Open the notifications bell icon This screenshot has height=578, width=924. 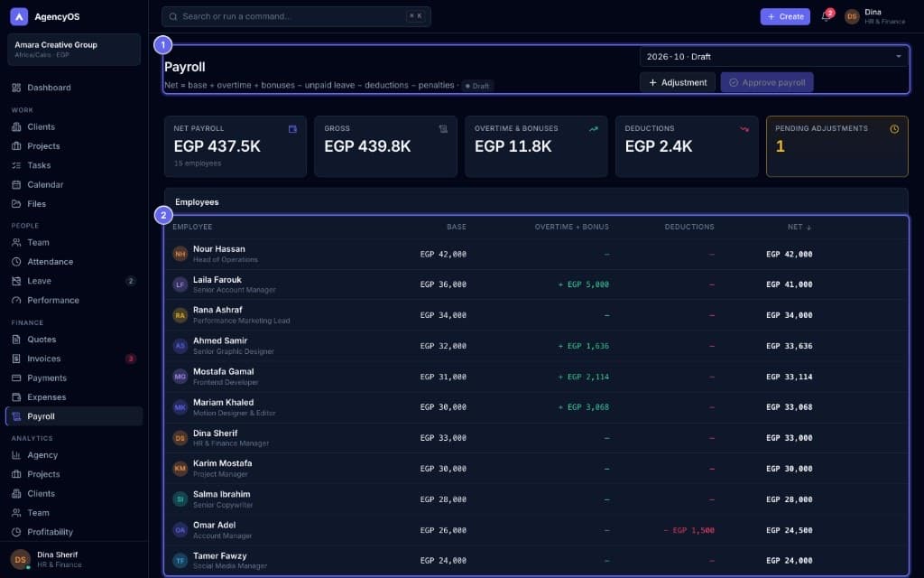click(x=827, y=16)
